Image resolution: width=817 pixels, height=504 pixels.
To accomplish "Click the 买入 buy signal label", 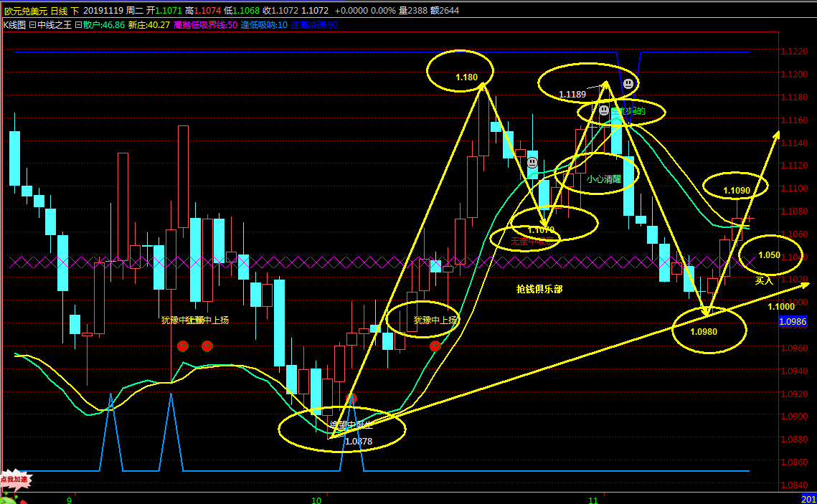I will pyautogui.click(x=764, y=280).
